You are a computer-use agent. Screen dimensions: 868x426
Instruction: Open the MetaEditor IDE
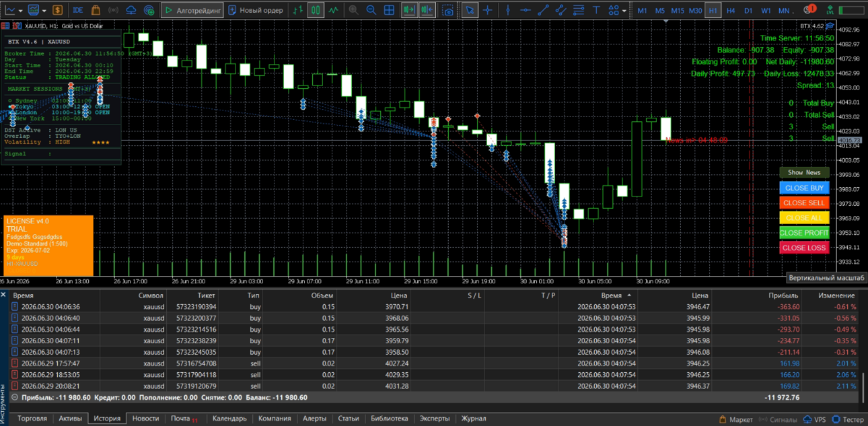coord(78,10)
